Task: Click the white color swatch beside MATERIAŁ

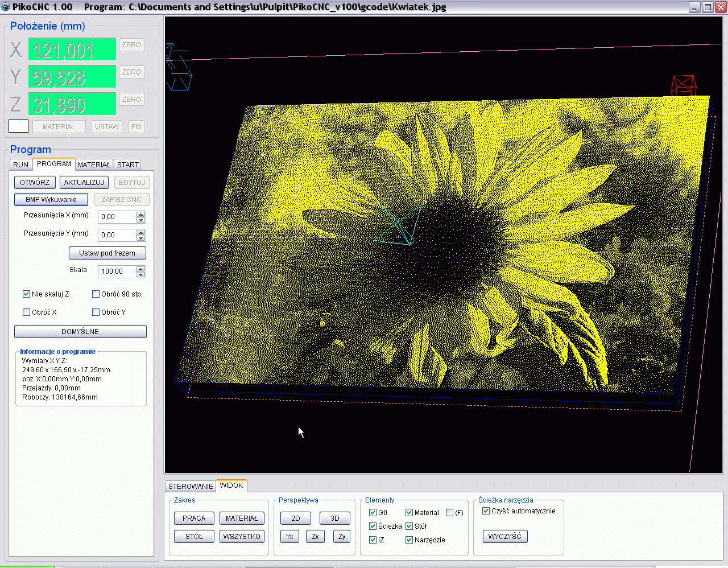Action: [x=18, y=126]
